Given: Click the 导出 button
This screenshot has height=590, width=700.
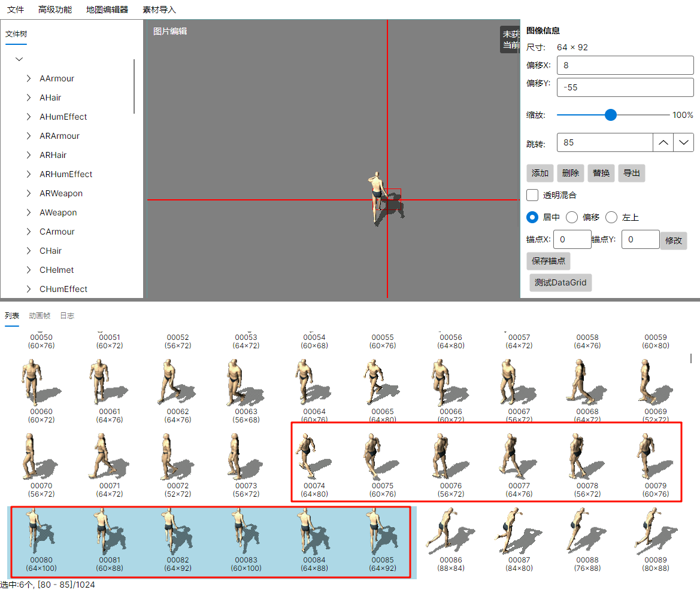Looking at the screenshot, I should pos(631,173).
